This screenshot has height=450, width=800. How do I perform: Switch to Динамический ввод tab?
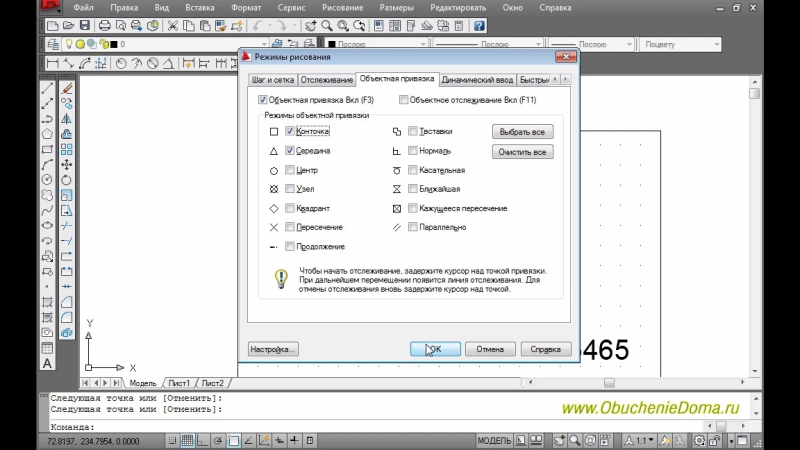pos(477,80)
